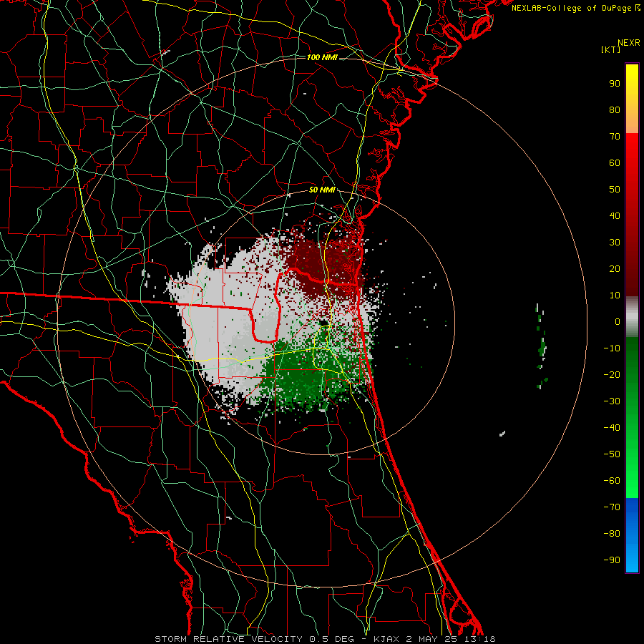Click the 50 NMI range ring label
The width and height of the screenshot is (644, 644).
[x=322, y=190]
